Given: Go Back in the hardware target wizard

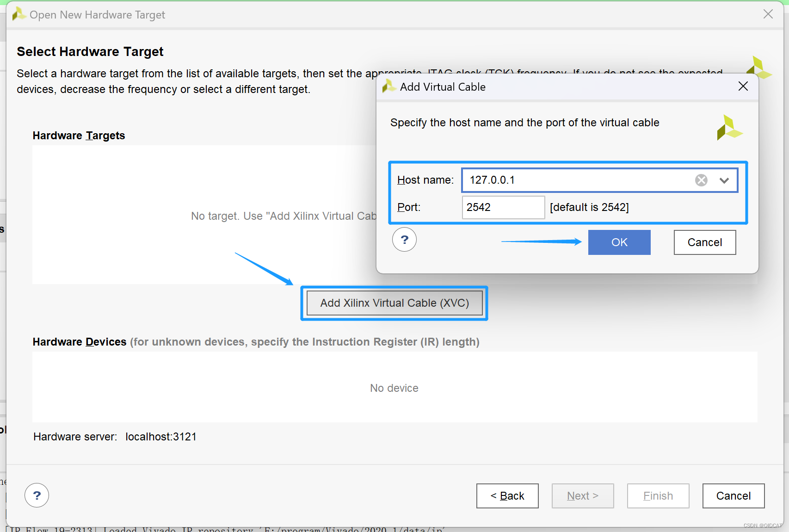Looking at the screenshot, I should tap(507, 496).
